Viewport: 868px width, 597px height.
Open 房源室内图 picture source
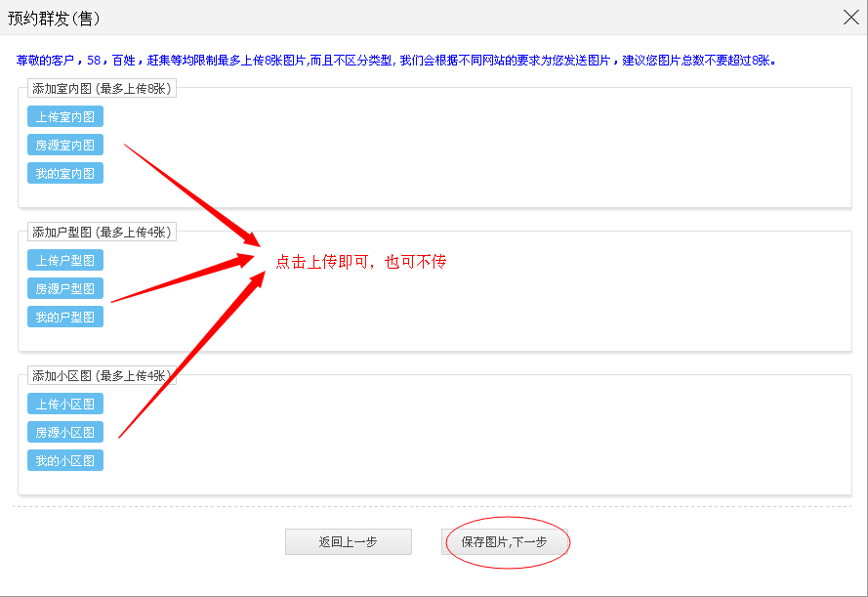tap(65, 145)
